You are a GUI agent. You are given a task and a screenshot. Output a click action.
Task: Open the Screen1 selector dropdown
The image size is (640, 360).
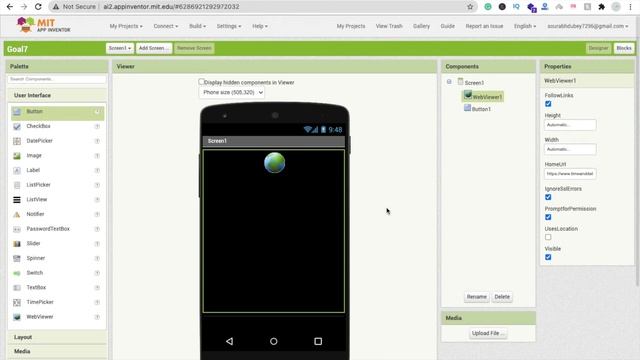[x=120, y=48]
